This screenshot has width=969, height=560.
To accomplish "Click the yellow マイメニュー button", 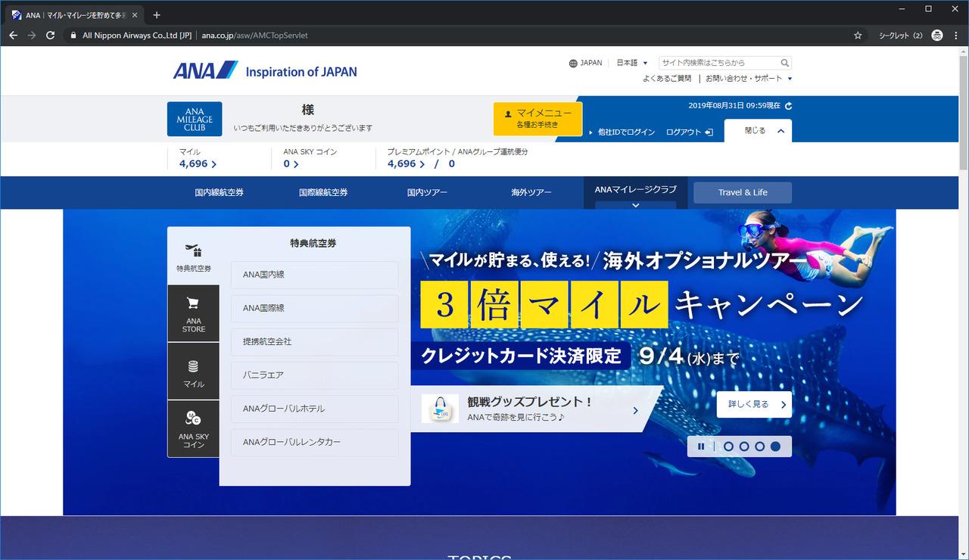I will tap(537, 119).
